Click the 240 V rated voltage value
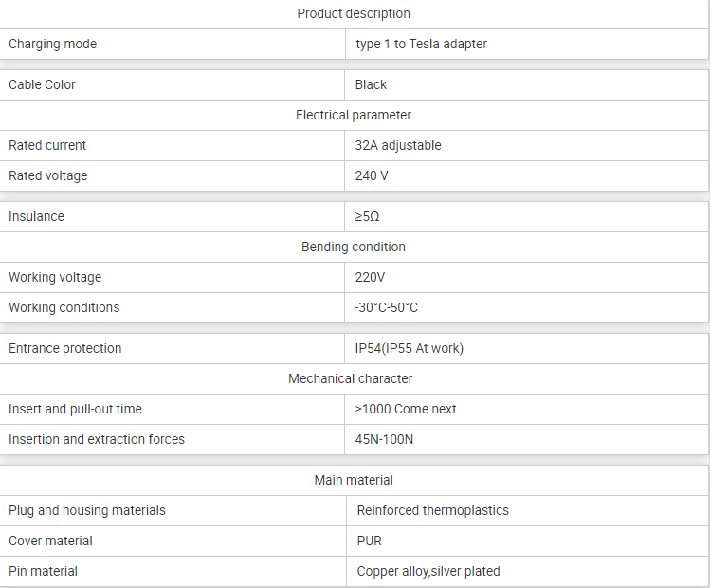This screenshot has width=710, height=588. 372,175
